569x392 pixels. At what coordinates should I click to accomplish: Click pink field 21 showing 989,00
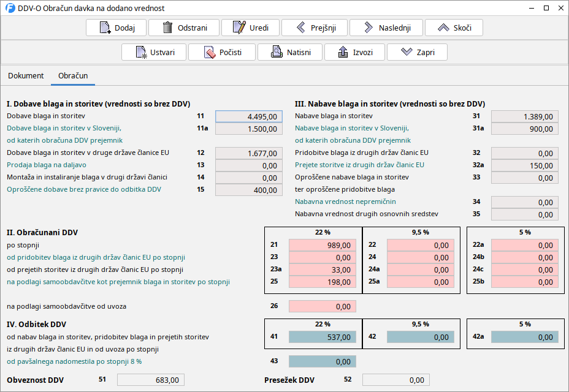[322, 245]
